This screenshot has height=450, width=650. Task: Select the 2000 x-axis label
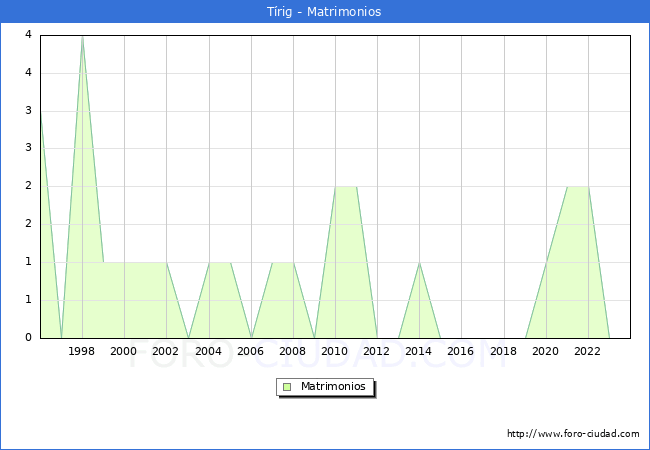click(x=124, y=351)
